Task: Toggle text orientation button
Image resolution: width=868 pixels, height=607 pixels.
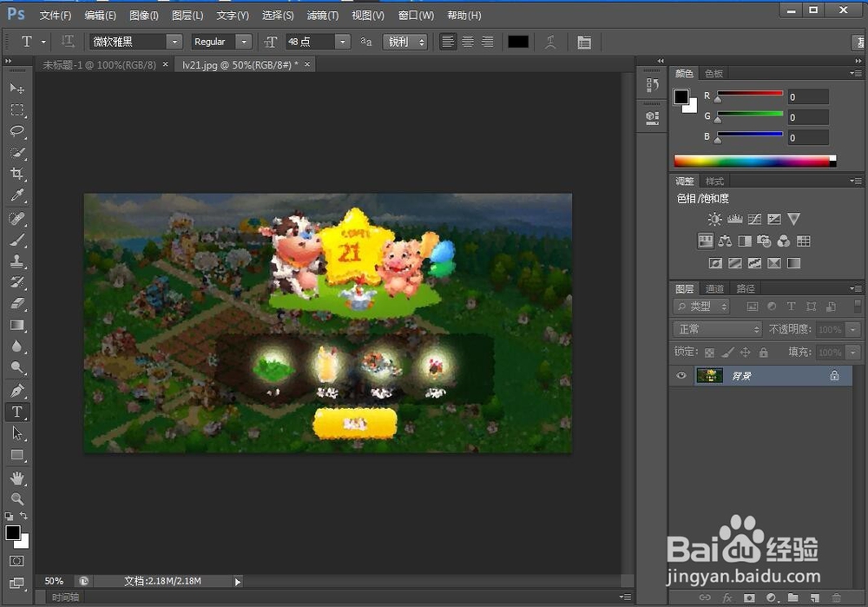Action: pyautogui.click(x=68, y=42)
